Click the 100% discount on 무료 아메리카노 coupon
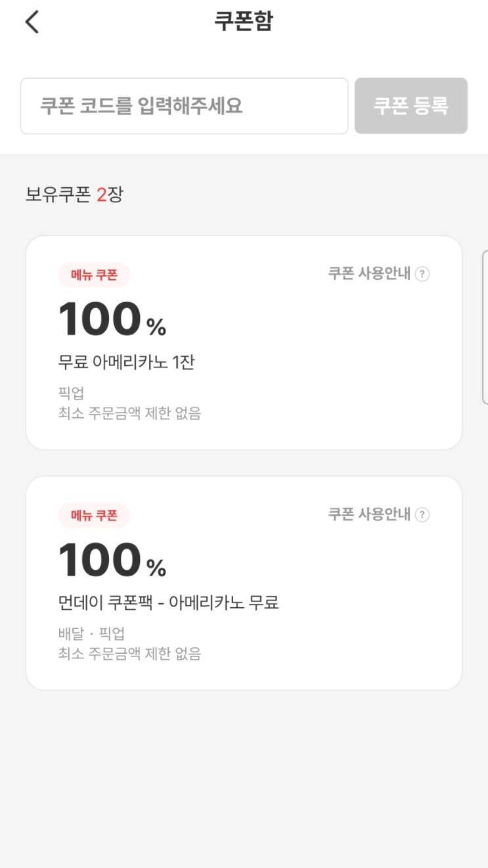The height and width of the screenshot is (868, 488). (x=112, y=320)
